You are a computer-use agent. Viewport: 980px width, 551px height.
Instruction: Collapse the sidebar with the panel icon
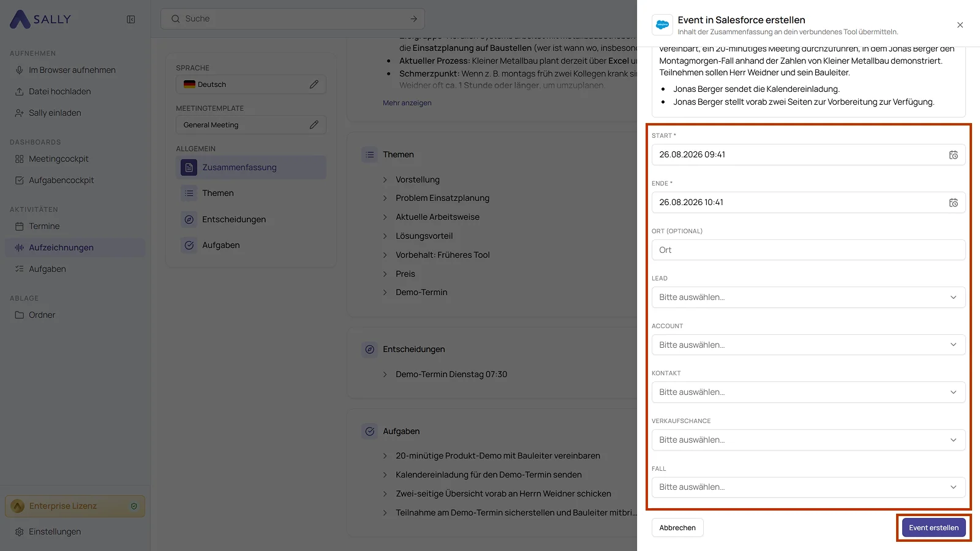point(130,20)
